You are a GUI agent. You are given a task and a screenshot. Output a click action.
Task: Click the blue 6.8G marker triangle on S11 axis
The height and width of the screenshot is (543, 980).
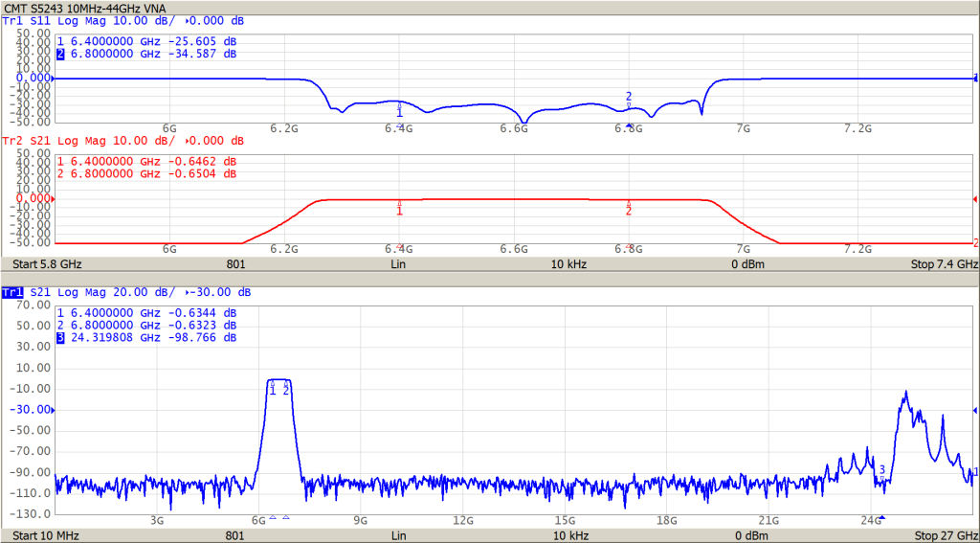(x=629, y=125)
